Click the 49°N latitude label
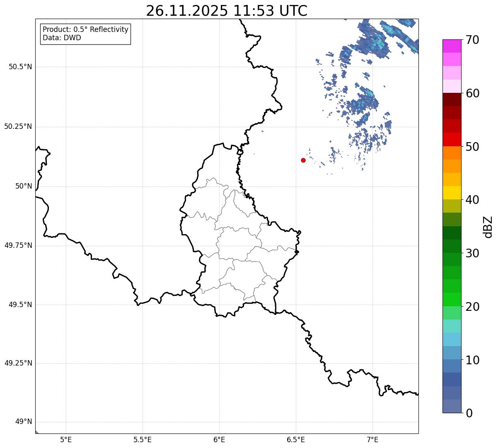The height and width of the screenshot is (448, 498). [24, 422]
